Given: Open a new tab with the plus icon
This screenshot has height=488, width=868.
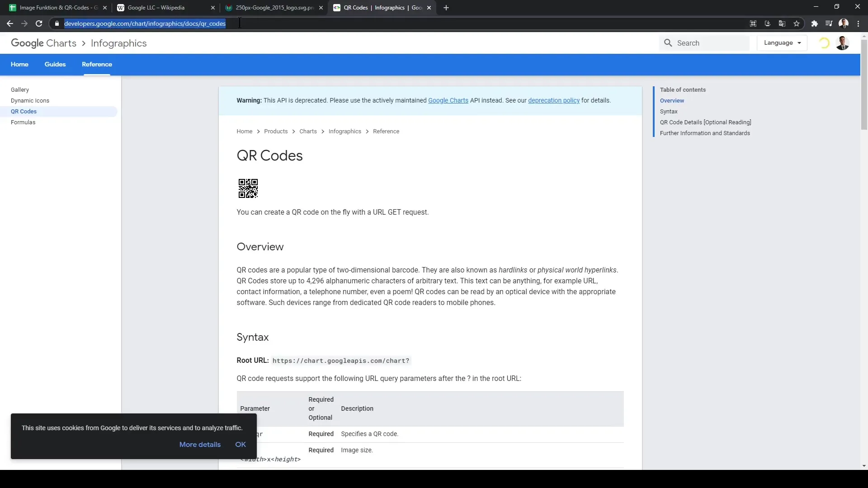Looking at the screenshot, I should (x=446, y=8).
